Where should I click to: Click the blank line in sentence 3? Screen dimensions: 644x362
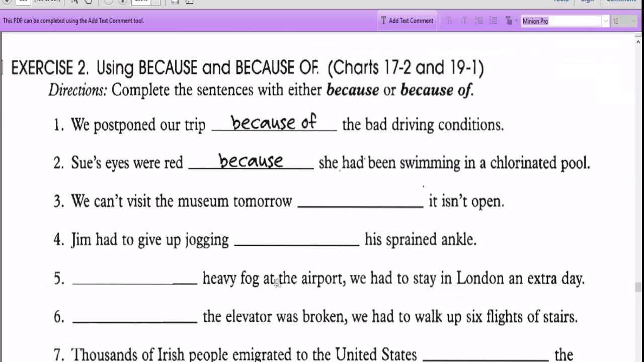pos(360,201)
